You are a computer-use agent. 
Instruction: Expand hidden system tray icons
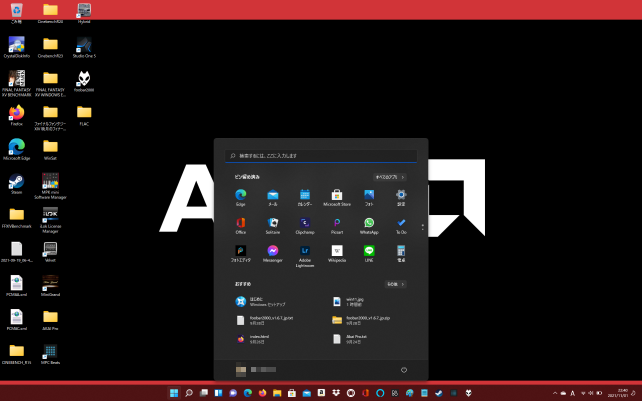coord(555,393)
